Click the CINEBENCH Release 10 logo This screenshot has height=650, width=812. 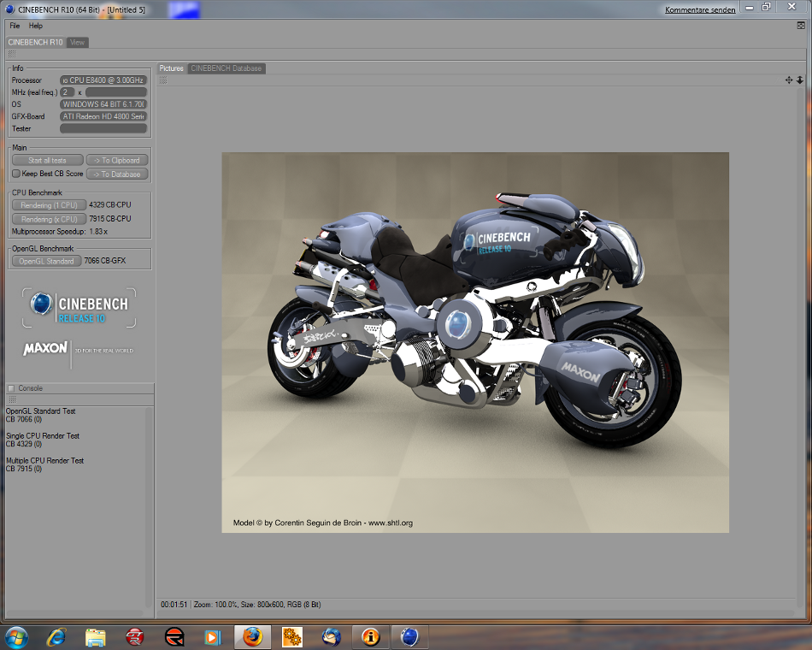[x=79, y=308]
